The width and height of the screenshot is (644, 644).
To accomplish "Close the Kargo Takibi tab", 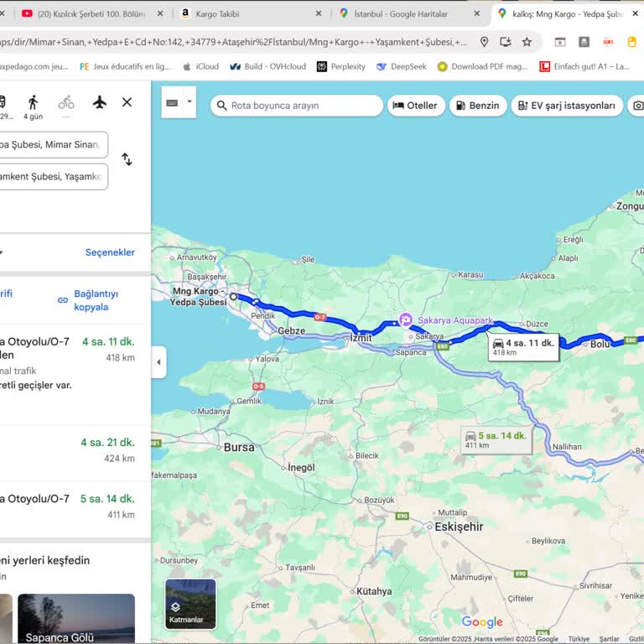I will (x=319, y=13).
